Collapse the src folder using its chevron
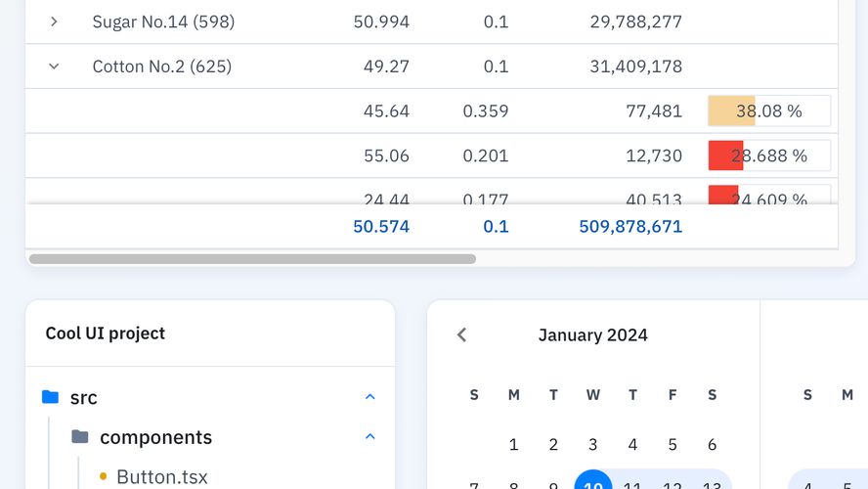Screen dimensions: 868x489 tap(369, 397)
